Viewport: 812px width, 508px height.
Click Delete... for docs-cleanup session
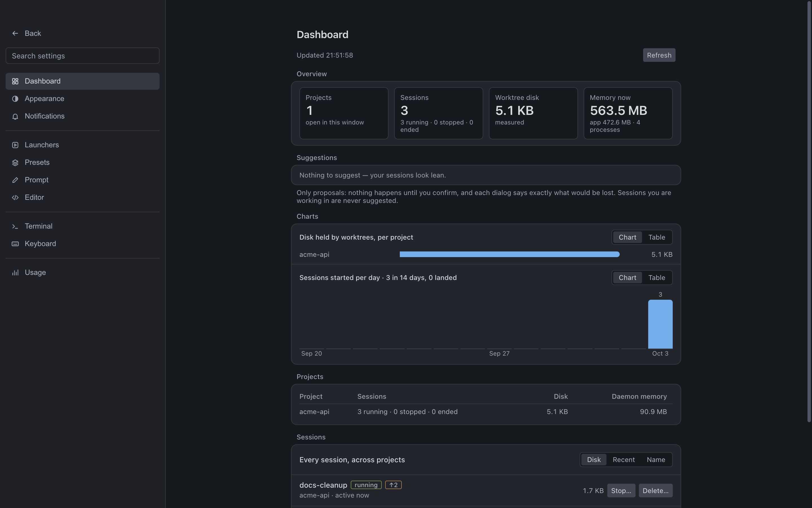pos(655,491)
